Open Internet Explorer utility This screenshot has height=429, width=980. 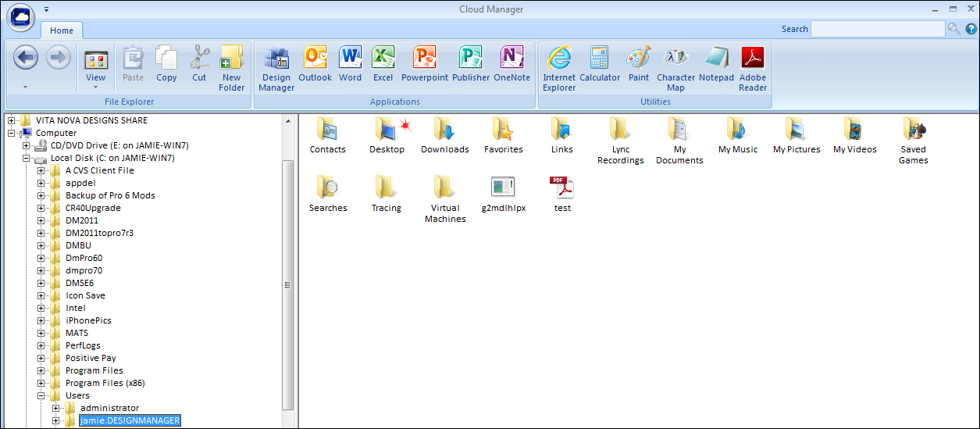pyautogui.click(x=559, y=69)
